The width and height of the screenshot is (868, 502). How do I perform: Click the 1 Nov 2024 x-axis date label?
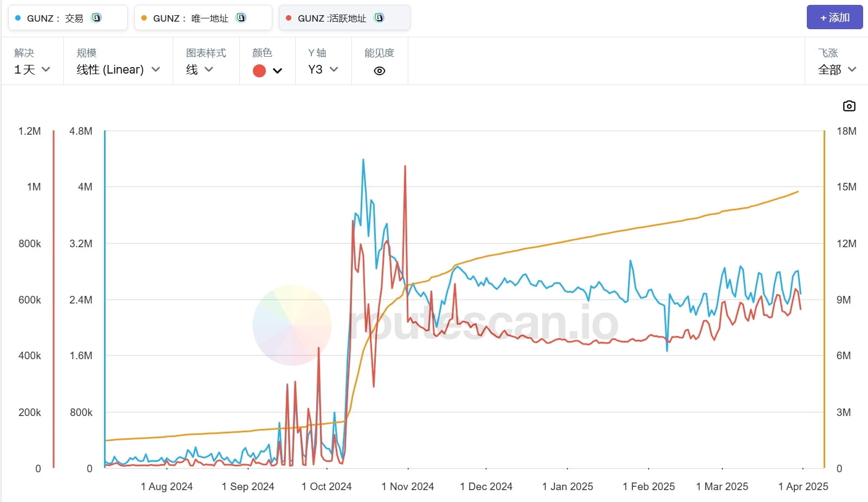point(408,486)
